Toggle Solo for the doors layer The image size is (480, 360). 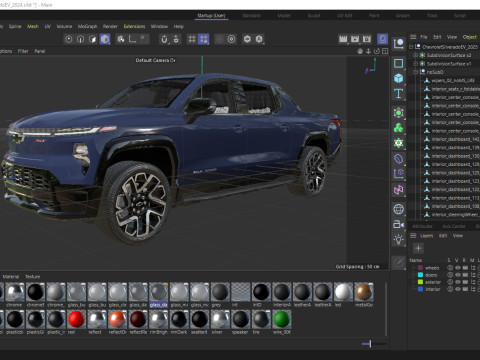450,275
